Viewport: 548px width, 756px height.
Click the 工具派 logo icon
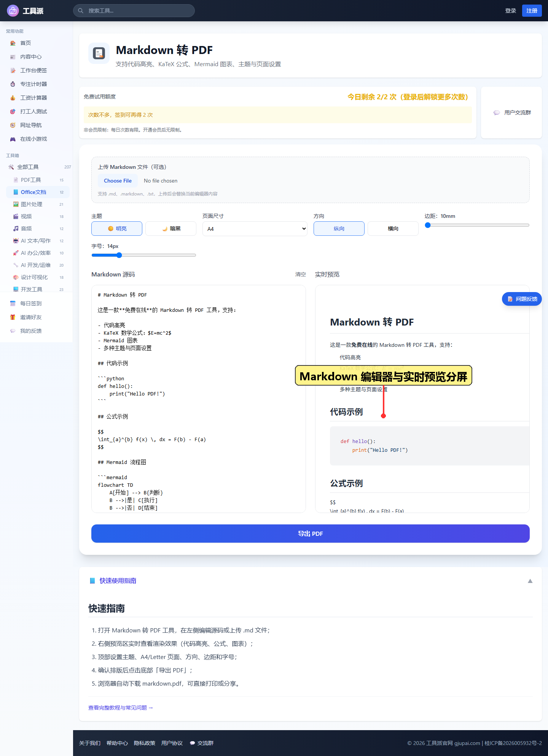tap(13, 11)
